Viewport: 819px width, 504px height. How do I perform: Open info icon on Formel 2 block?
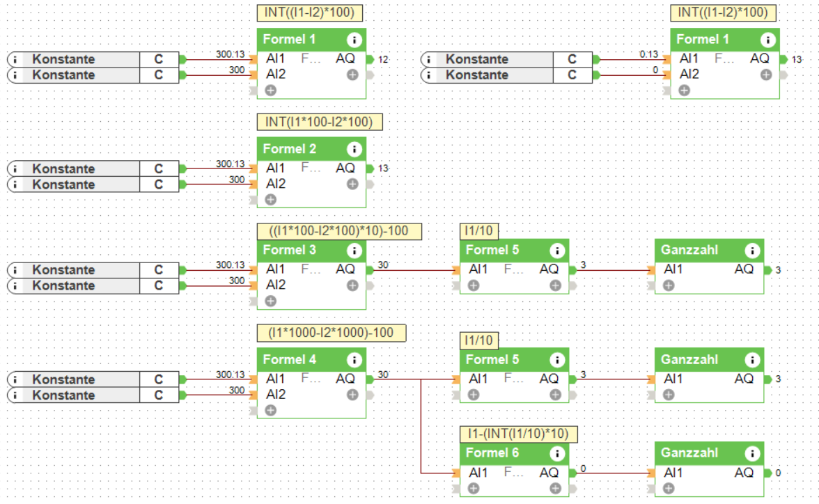coord(354,150)
